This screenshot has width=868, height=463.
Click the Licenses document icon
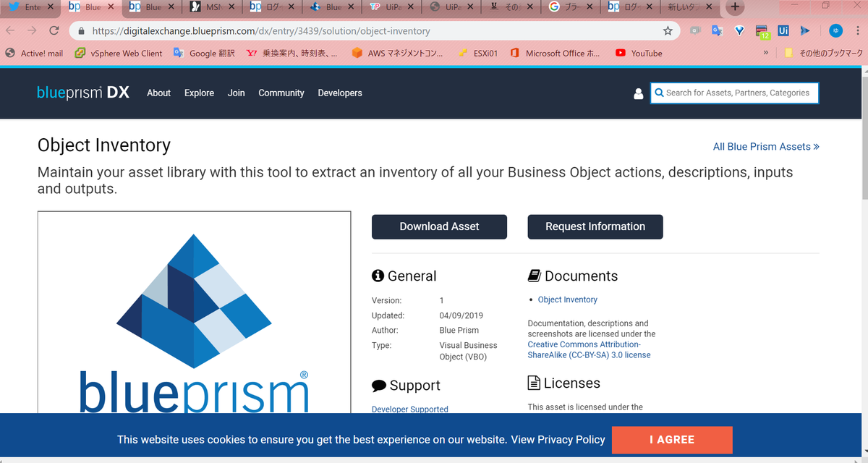tap(534, 383)
